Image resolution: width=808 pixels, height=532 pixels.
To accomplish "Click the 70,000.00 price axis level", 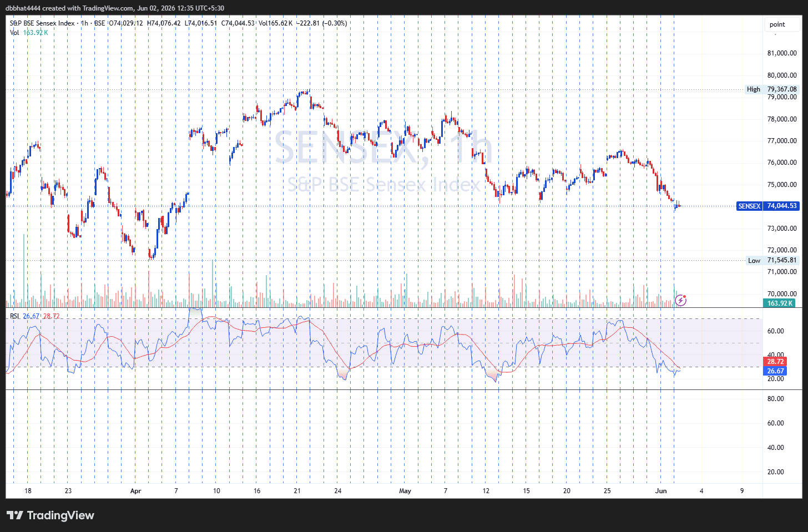I will tap(782, 294).
